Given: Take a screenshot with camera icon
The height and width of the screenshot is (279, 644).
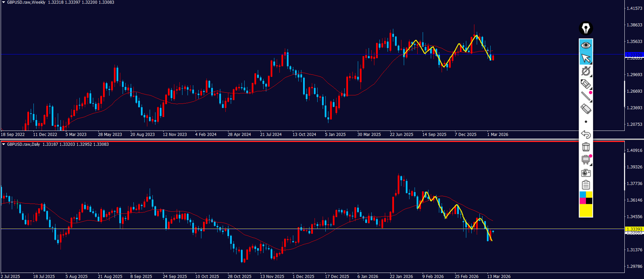Looking at the screenshot, I should click(586, 173).
